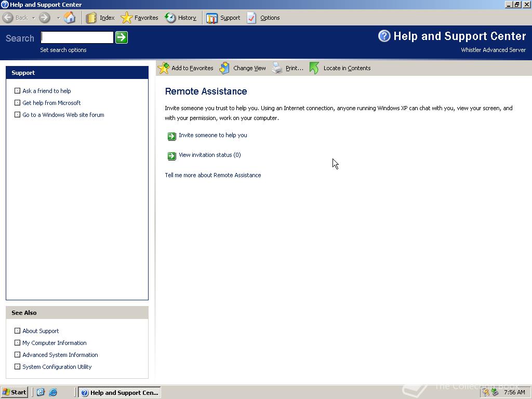
Task: Click Change View label
Action: [249, 68]
